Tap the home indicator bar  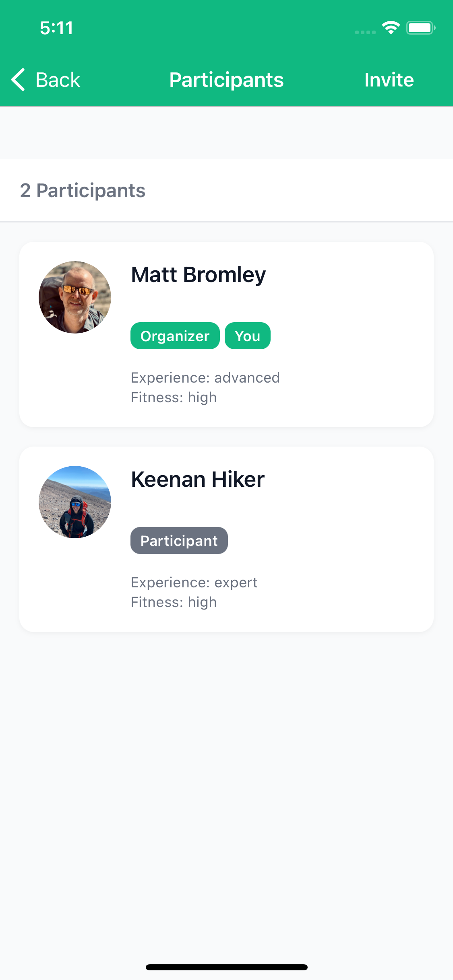(x=226, y=967)
